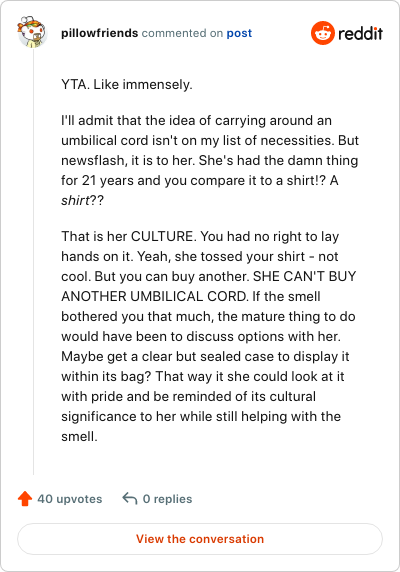Click the "ANOTHER UMBILICAL CORD" capitalized text
Viewport: 400px width, 572px height.
154,296
